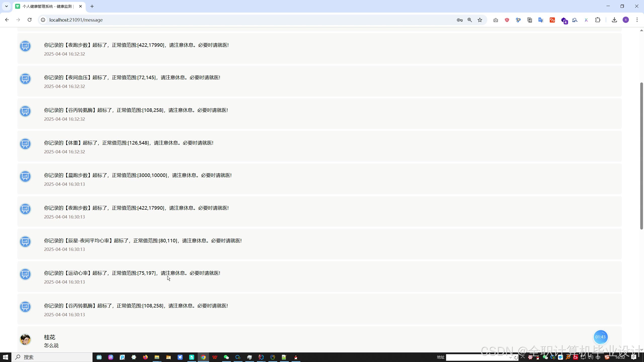Click the Google Translate extension icon
This screenshot has height=362, width=644.
click(x=541, y=20)
